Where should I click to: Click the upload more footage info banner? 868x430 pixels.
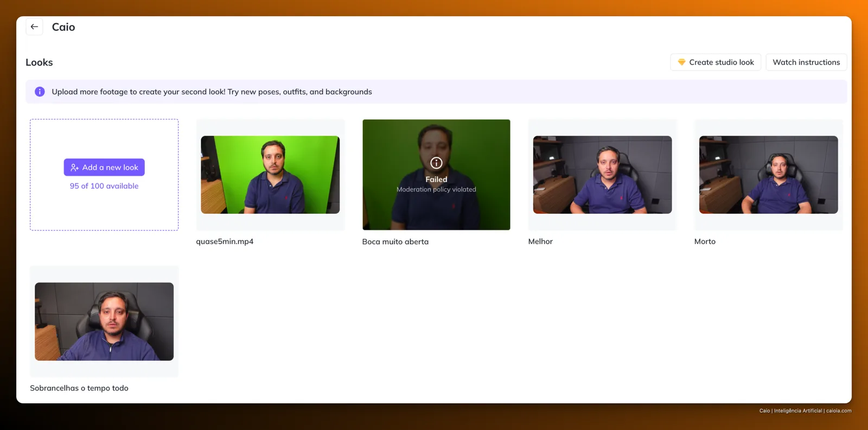436,92
